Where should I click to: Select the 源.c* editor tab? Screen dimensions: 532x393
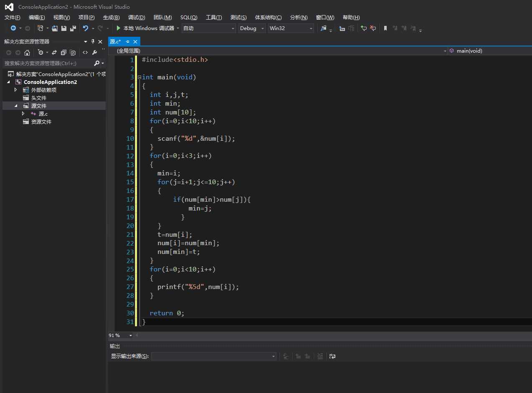115,42
